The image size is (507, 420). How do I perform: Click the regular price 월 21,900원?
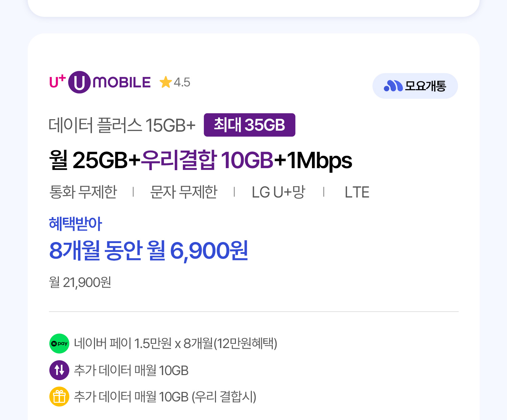click(x=80, y=282)
